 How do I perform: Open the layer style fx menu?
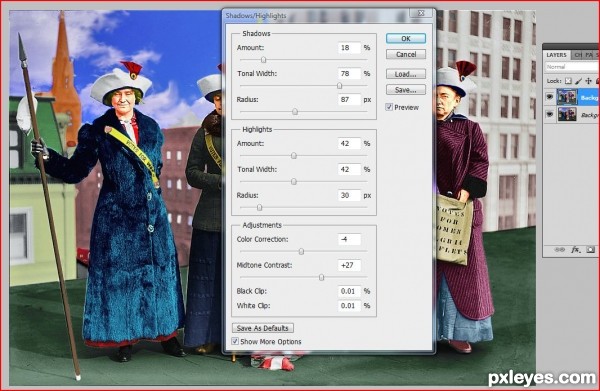(x=576, y=250)
